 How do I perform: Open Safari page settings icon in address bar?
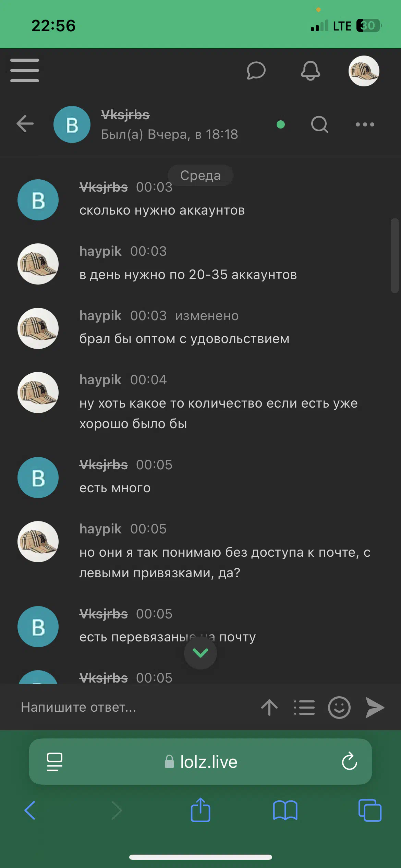coord(54,762)
